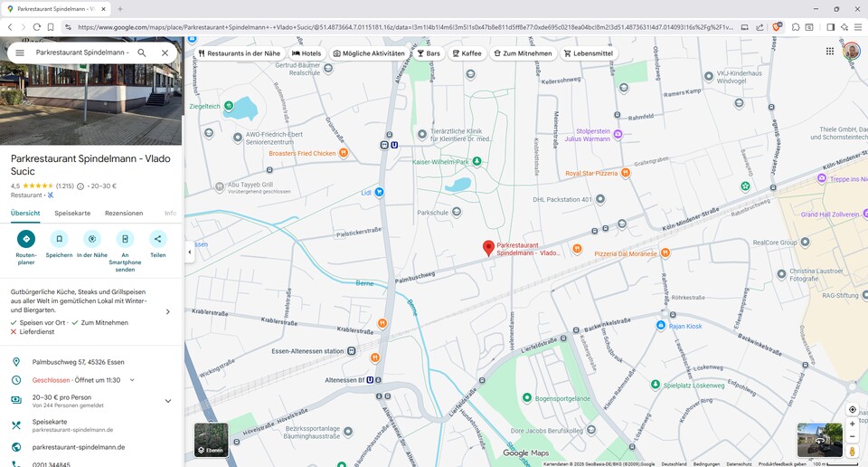Reload the page in browser toolbar
Screen dimensions: 868x467
point(36,26)
